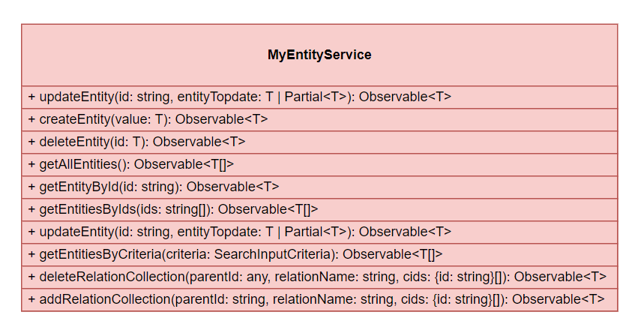This screenshot has height=330, width=644.
Task: Select the getEntitiesByCriteria method row
Action: point(319,254)
